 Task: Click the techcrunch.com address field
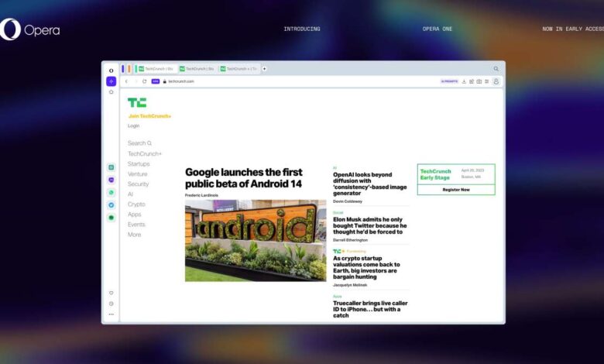point(180,81)
